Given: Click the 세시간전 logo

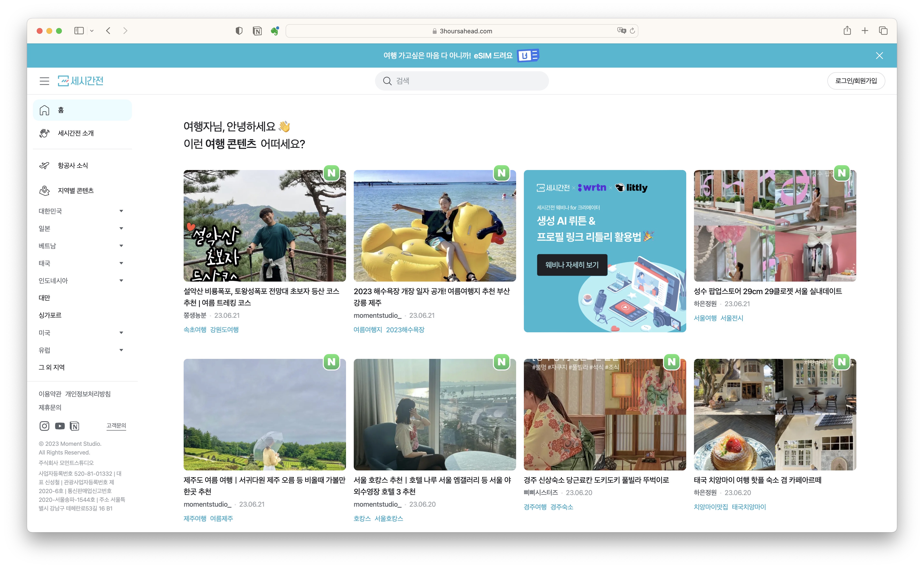Looking at the screenshot, I should [x=80, y=81].
